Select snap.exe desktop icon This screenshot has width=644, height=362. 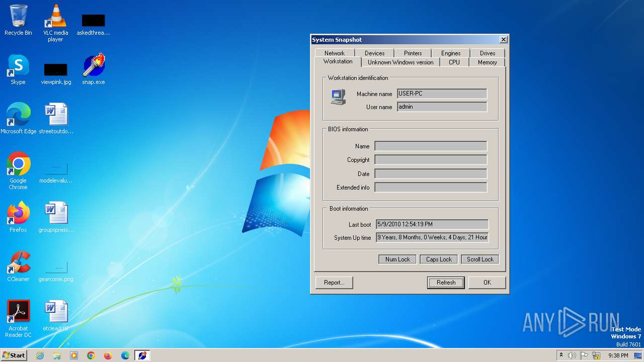pyautogui.click(x=94, y=69)
